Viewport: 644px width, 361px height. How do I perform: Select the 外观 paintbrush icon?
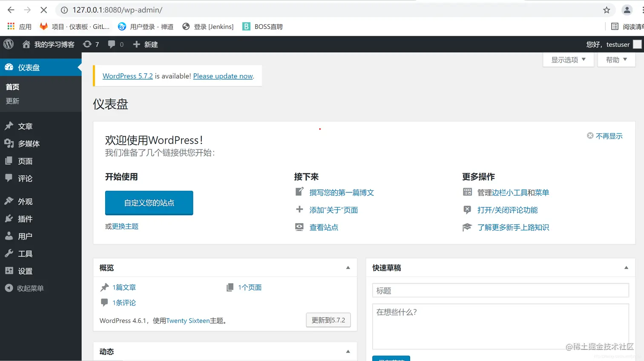[x=9, y=201]
